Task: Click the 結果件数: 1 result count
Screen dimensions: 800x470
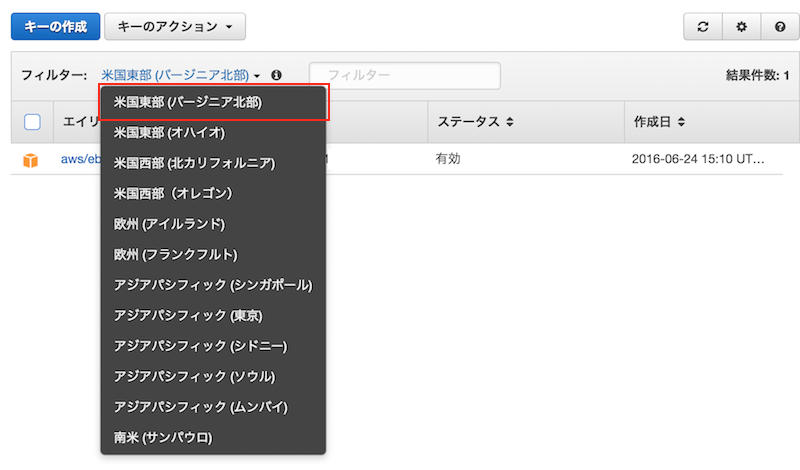Action: coord(758,76)
